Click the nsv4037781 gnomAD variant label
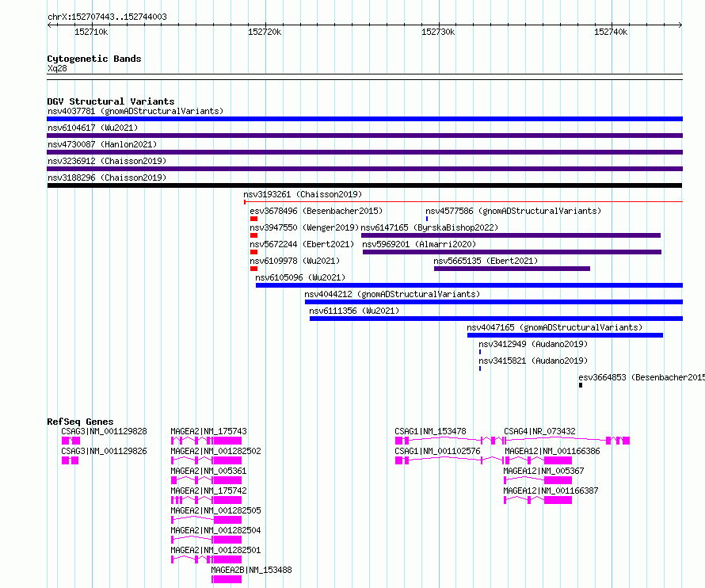705x588 pixels. point(135,111)
